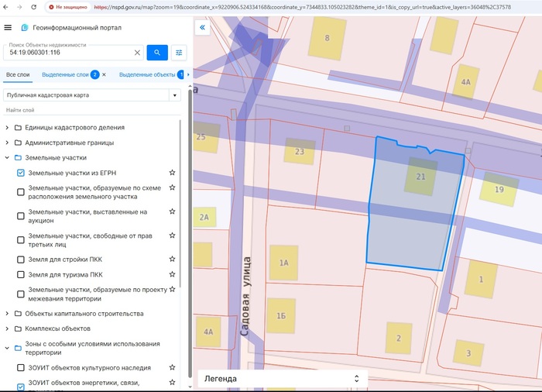
Task: Enable участки по схеме расположения layer
Action: (21, 192)
